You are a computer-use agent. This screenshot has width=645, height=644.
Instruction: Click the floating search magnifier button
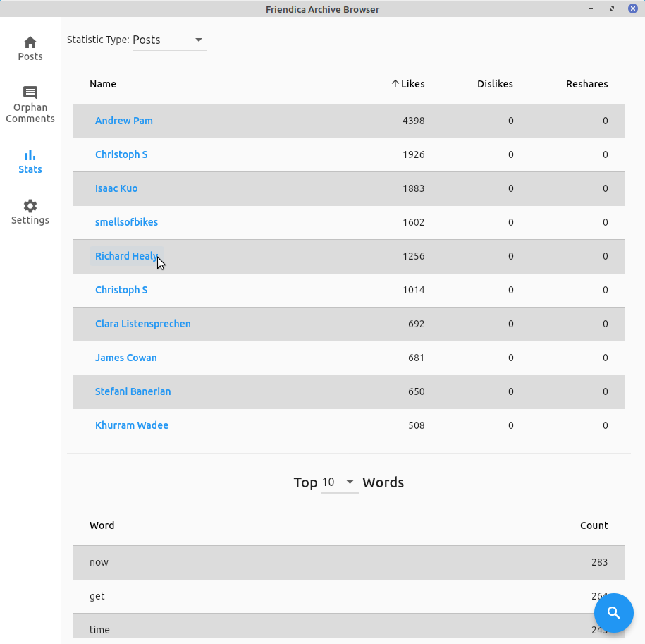coord(613,612)
